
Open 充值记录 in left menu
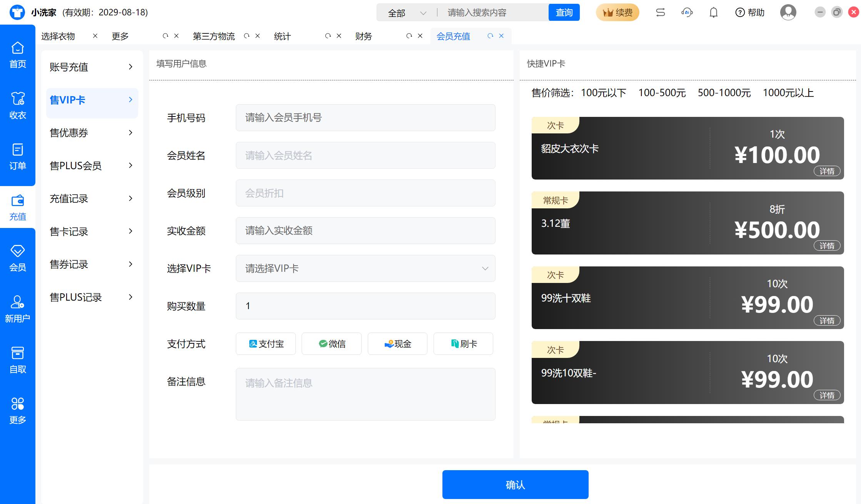[92, 199]
